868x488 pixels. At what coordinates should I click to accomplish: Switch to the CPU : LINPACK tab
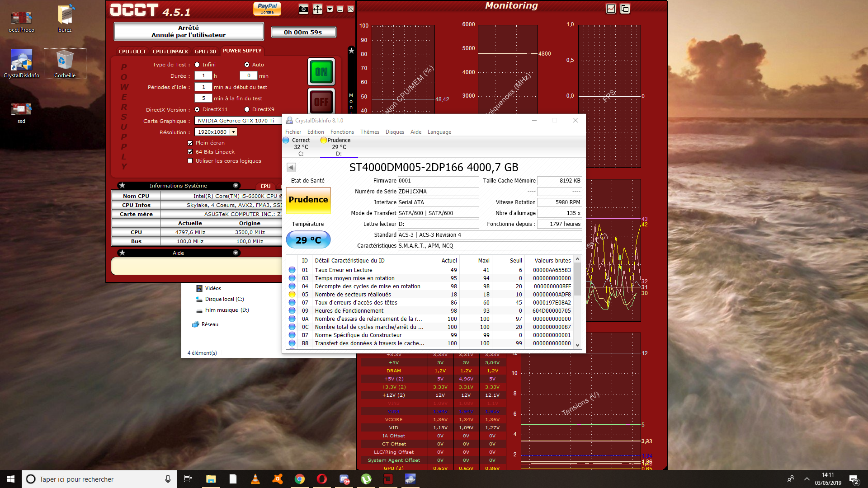point(170,52)
